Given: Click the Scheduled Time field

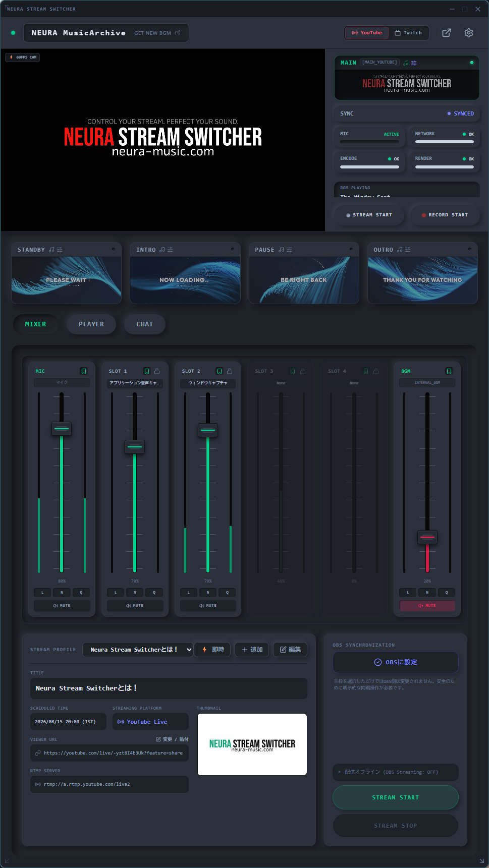Looking at the screenshot, I should pyautogui.click(x=68, y=722).
